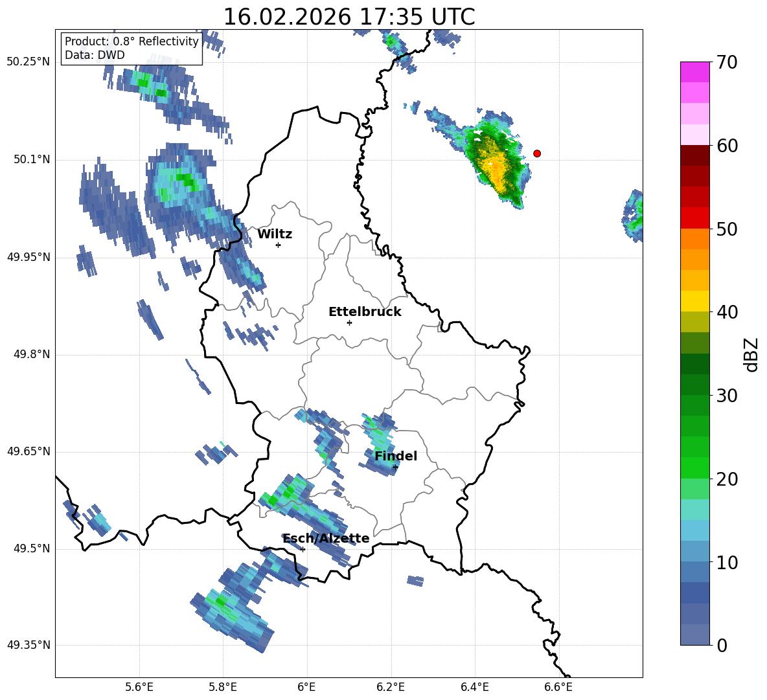Click the magenta top colorbar segment

(694, 72)
